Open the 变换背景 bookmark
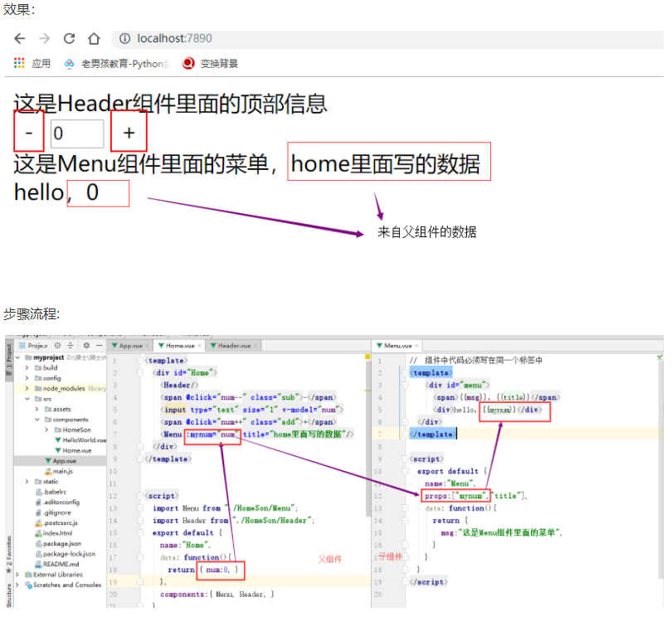This screenshot has height=641, width=672. tap(210, 63)
